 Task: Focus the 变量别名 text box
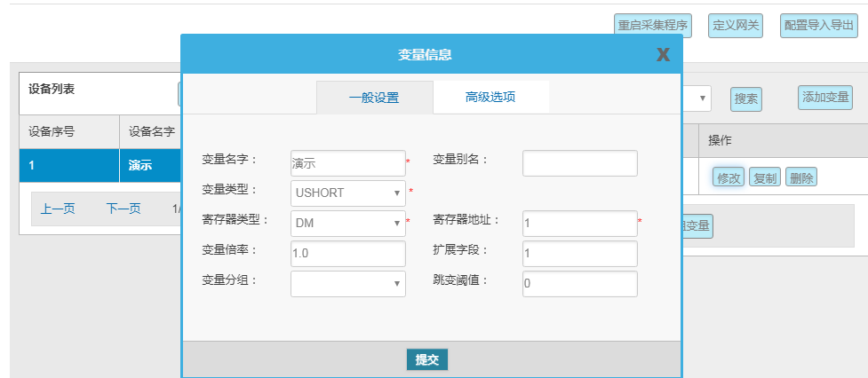pyautogui.click(x=579, y=163)
